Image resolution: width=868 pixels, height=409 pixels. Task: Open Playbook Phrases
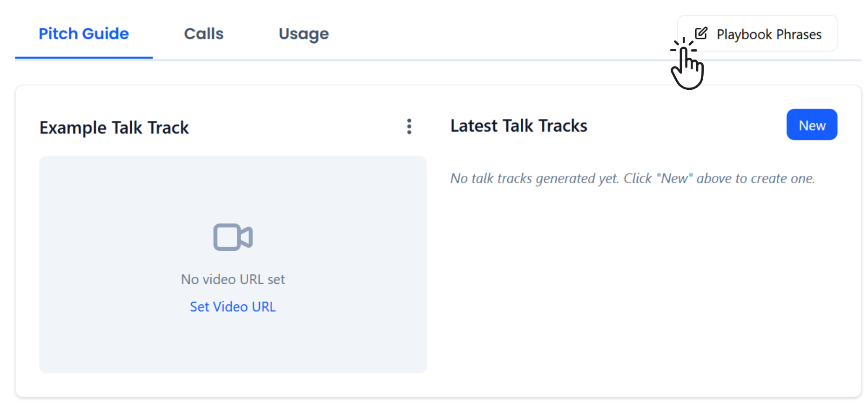768,34
